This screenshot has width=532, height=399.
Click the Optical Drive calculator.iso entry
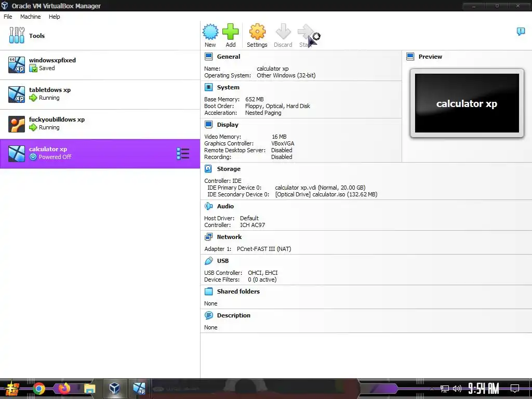coord(326,194)
